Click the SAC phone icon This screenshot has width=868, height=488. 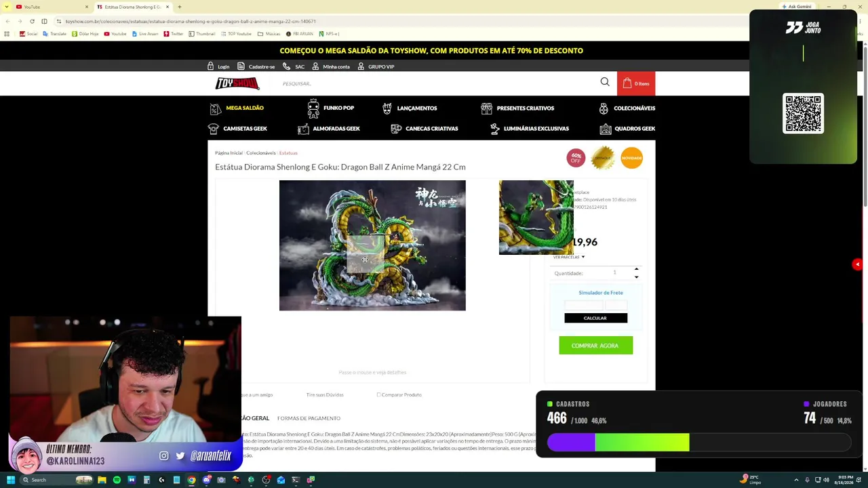click(x=286, y=66)
